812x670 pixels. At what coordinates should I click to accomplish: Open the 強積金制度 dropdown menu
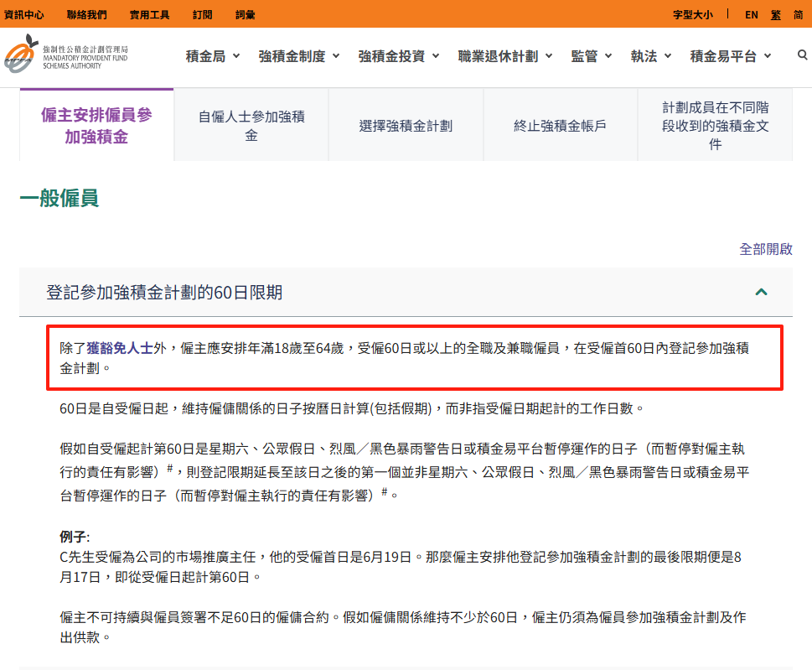(299, 56)
